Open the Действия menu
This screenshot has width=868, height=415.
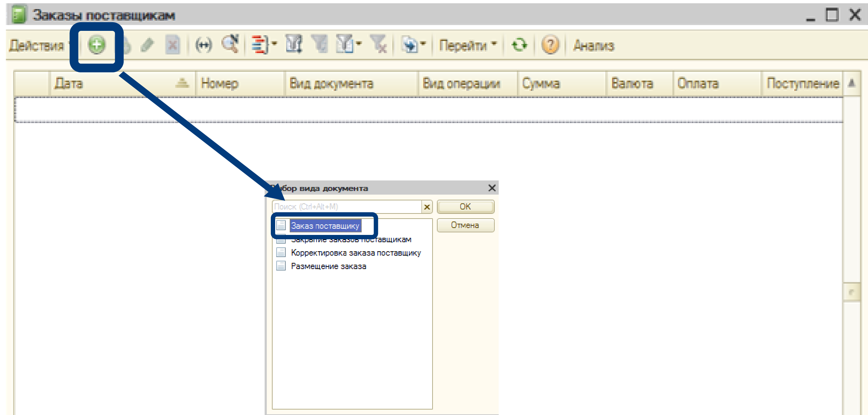(x=36, y=45)
